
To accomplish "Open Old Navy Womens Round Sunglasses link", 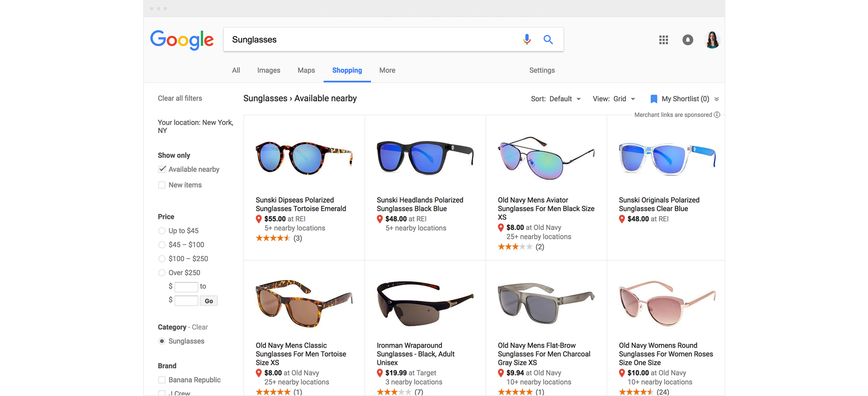I will point(666,354).
